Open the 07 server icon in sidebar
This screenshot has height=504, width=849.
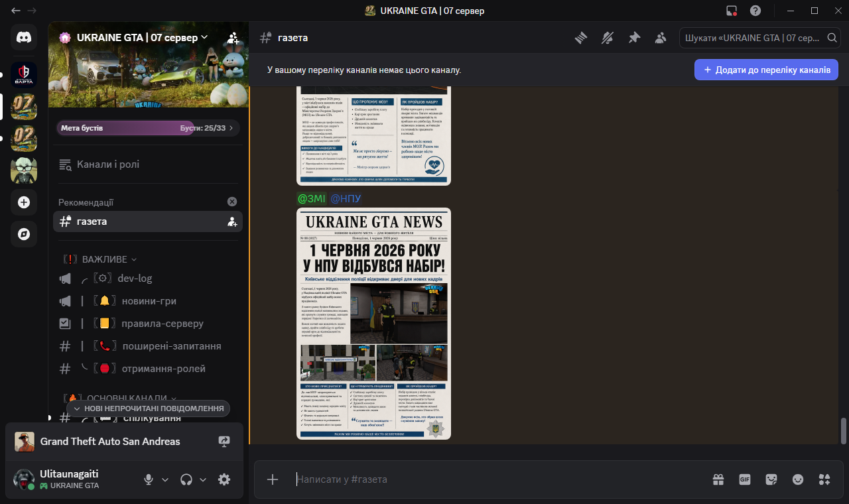coord(24,107)
